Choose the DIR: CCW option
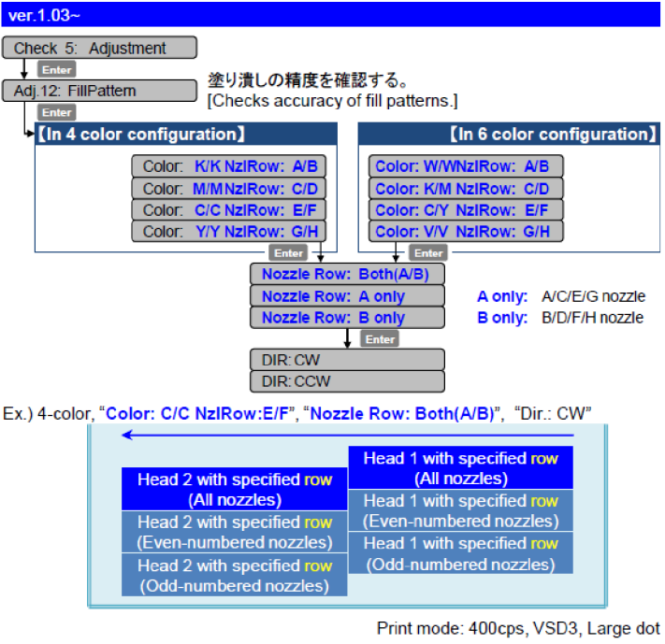This screenshot has height=644, width=665. [346, 382]
